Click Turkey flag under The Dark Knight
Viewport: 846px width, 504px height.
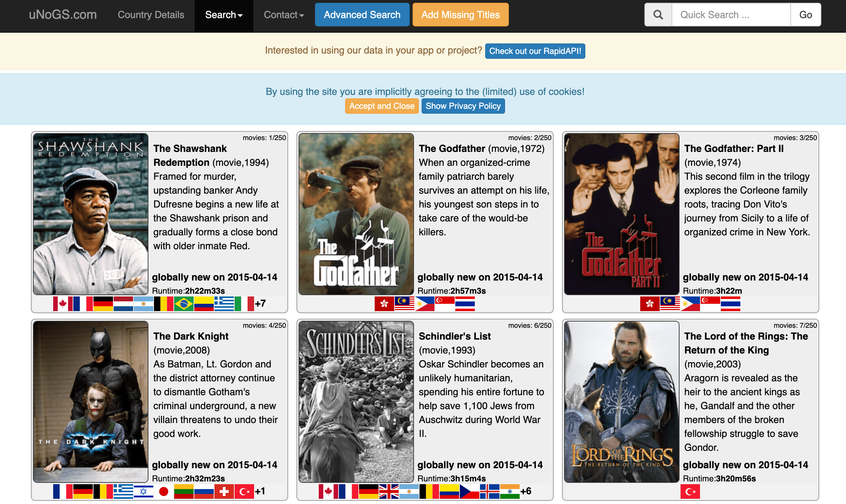click(244, 491)
